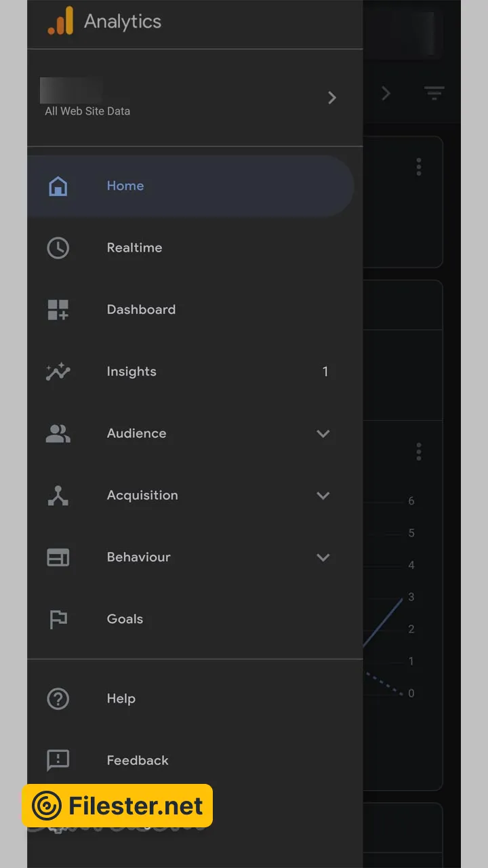This screenshot has height=868, width=488.
Task: Select Dashboard from the navigation drawer
Action: pyautogui.click(x=141, y=310)
